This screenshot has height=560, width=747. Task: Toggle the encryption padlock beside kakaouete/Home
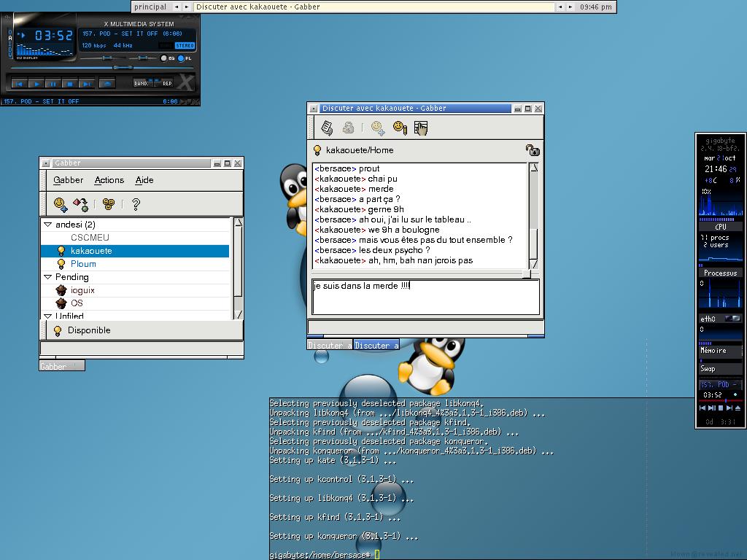pos(532,150)
